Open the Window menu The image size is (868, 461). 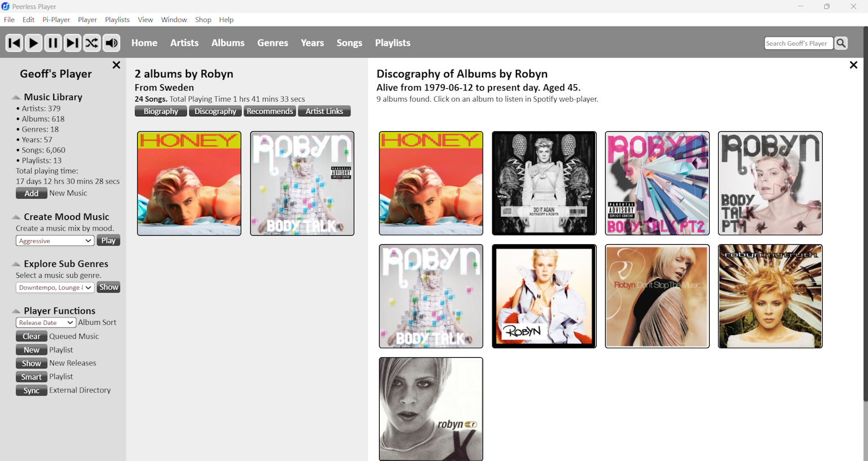174,20
